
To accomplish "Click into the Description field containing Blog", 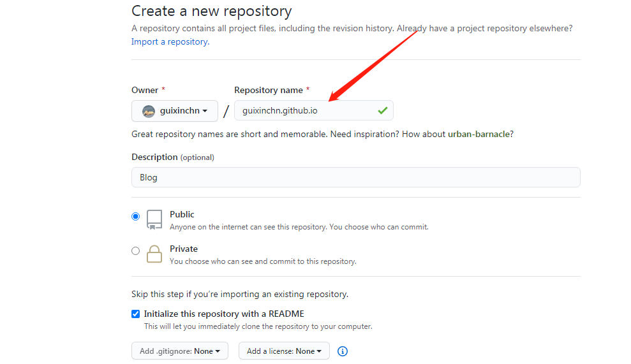I will point(355,177).
